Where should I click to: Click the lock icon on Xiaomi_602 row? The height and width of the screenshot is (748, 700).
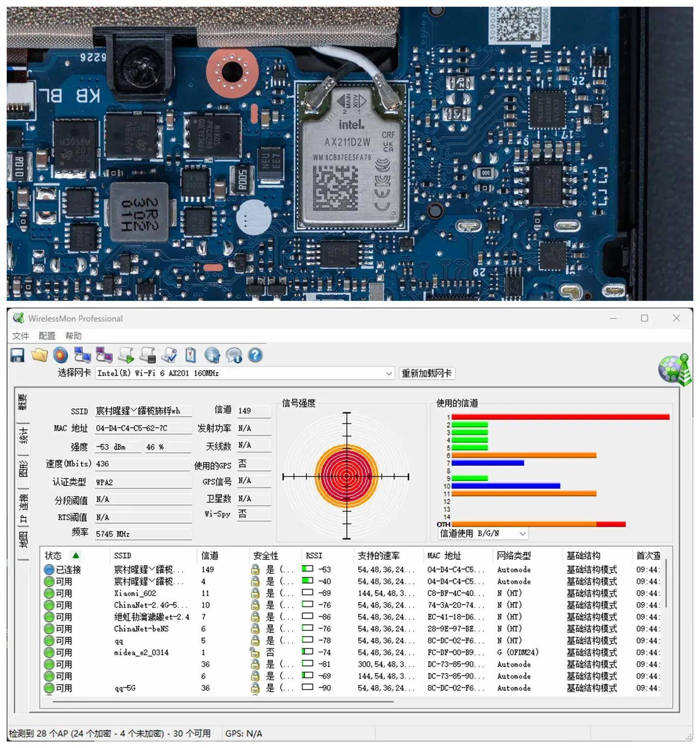[x=254, y=593]
